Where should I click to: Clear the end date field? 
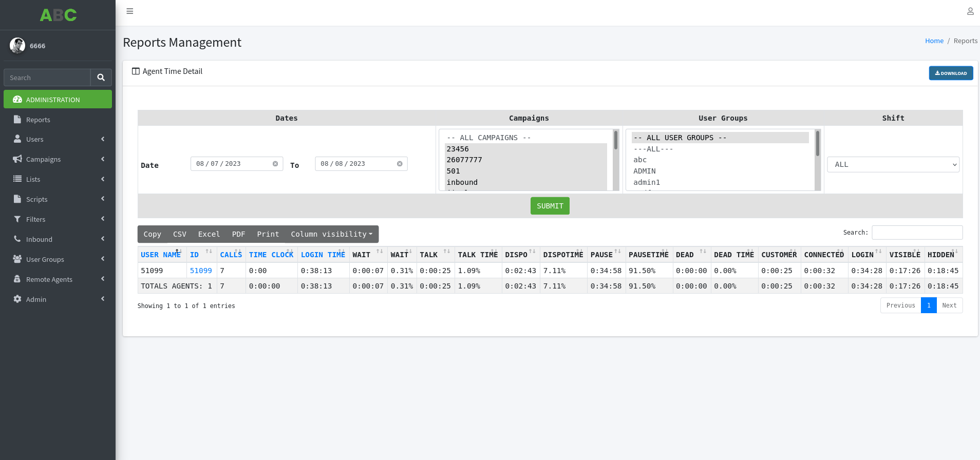coord(400,164)
